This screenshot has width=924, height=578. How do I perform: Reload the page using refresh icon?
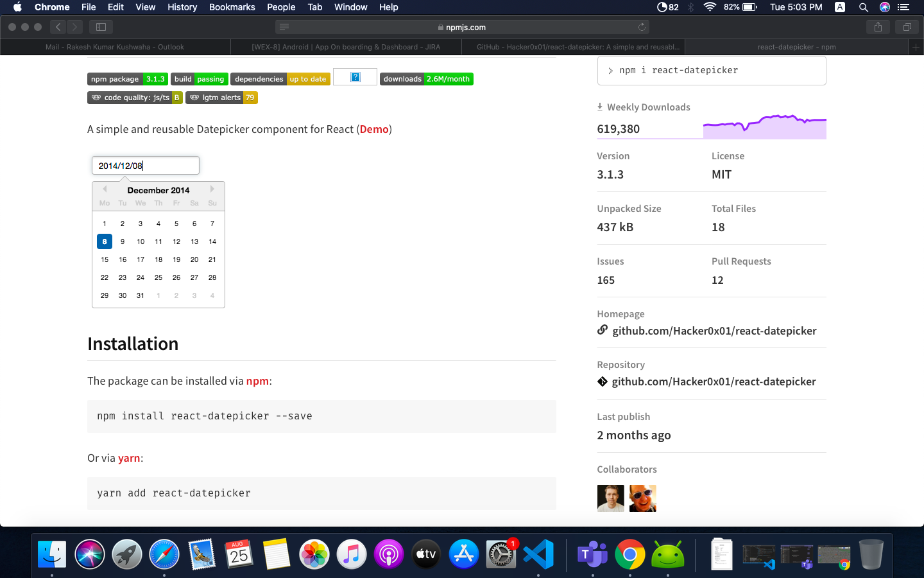(642, 27)
